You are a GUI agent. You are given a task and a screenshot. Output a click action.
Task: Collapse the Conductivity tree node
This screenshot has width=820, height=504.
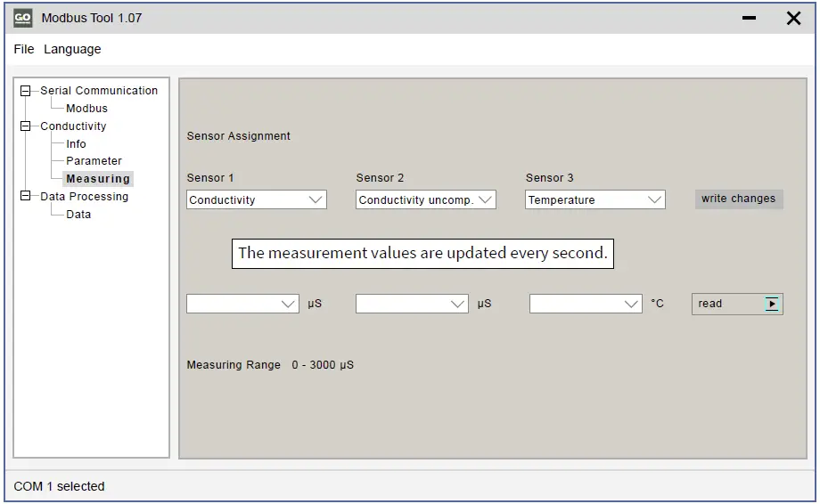(x=25, y=126)
